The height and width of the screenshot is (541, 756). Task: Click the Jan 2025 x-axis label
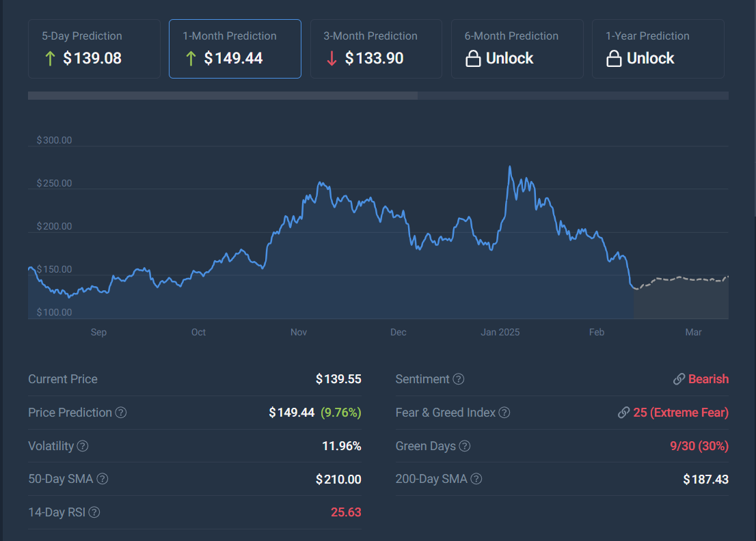coord(500,332)
